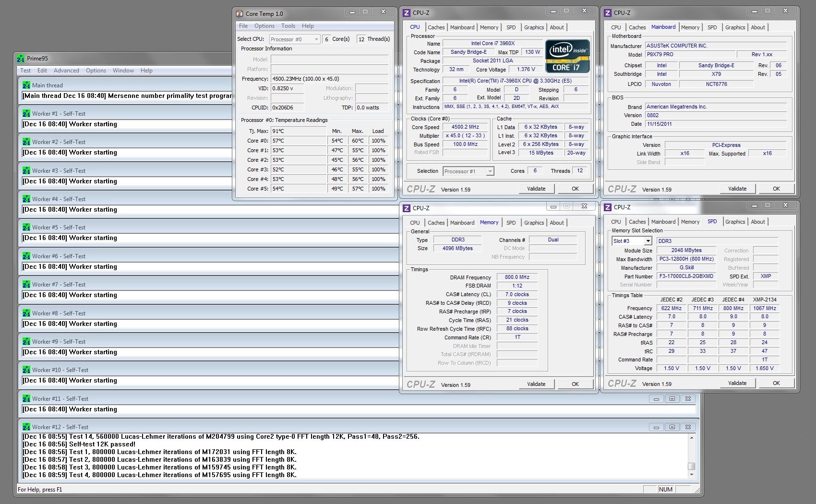
Task: Click the Worker #12 scrollbar thumb
Action: [692, 466]
